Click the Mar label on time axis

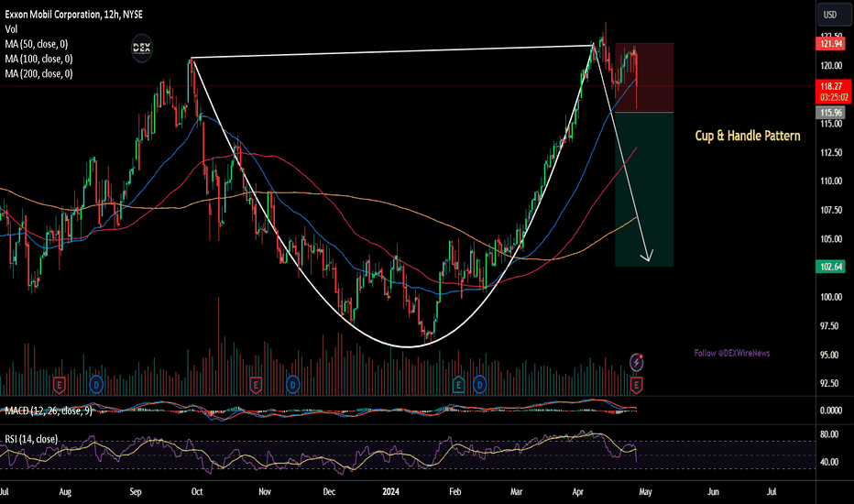(516, 491)
